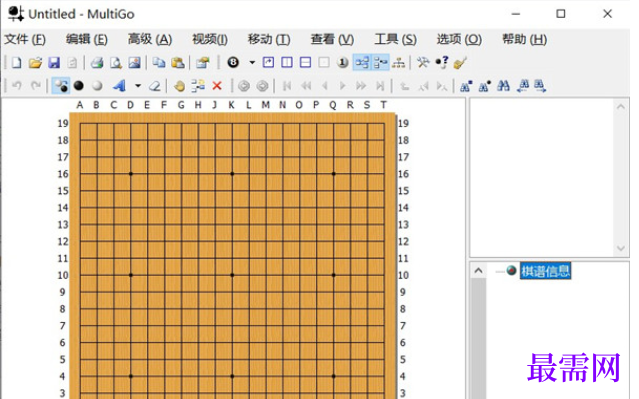
Task: Open dropdown arrow next to label tool
Action: point(138,86)
